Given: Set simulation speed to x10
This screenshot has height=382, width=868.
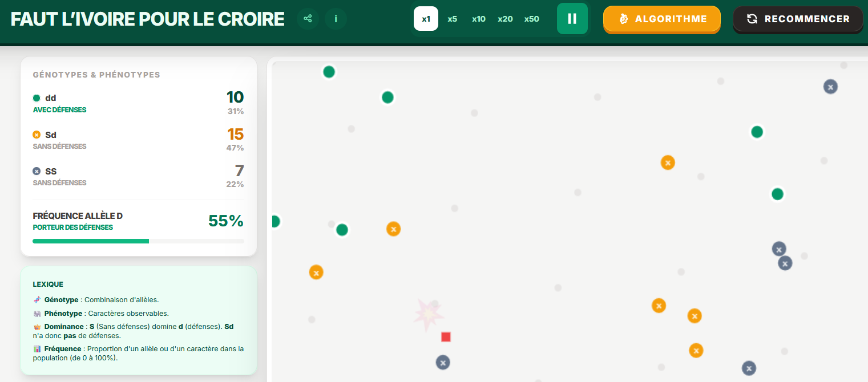Looking at the screenshot, I should (478, 19).
